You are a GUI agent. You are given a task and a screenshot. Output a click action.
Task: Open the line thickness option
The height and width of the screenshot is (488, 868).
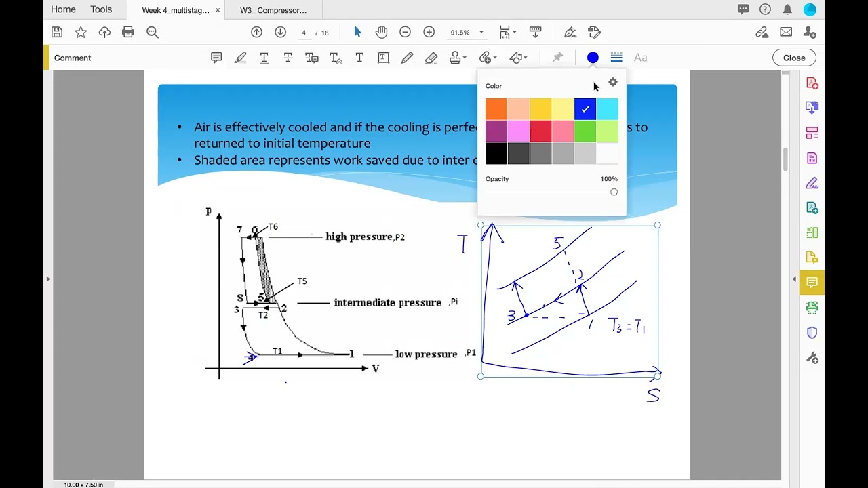pyautogui.click(x=616, y=58)
